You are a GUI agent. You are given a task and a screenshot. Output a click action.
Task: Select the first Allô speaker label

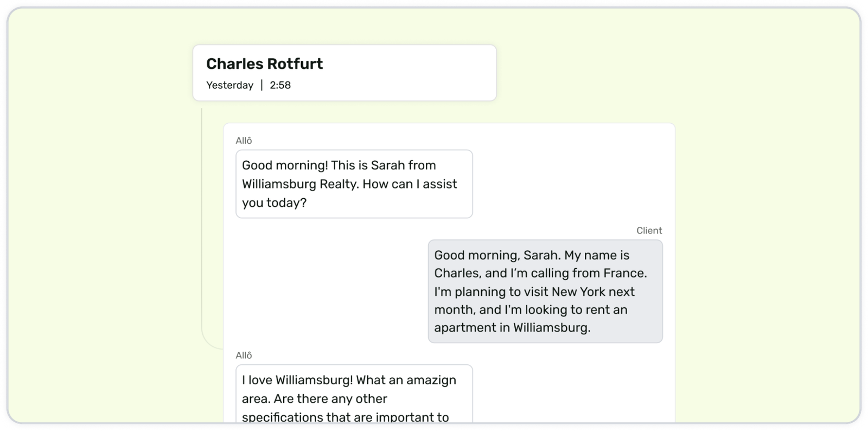pos(244,141)
